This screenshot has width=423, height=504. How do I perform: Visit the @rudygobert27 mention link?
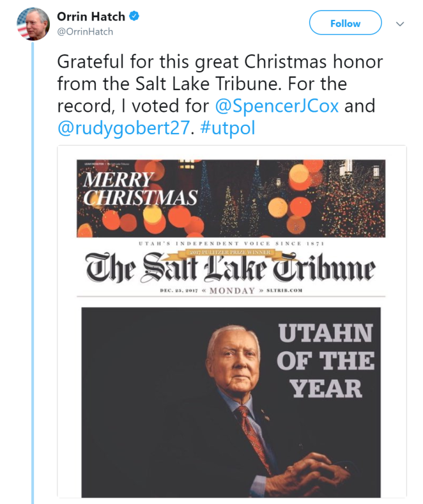[125, 128]
